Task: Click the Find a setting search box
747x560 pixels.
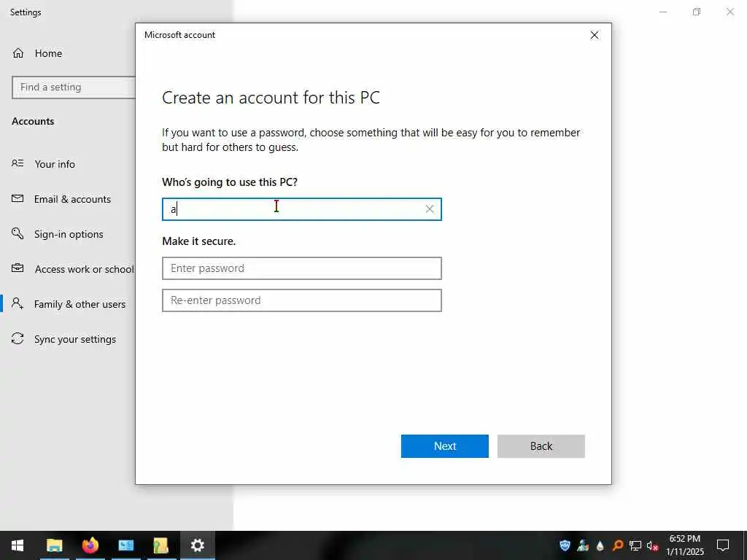Action: (x=74, y=87)
